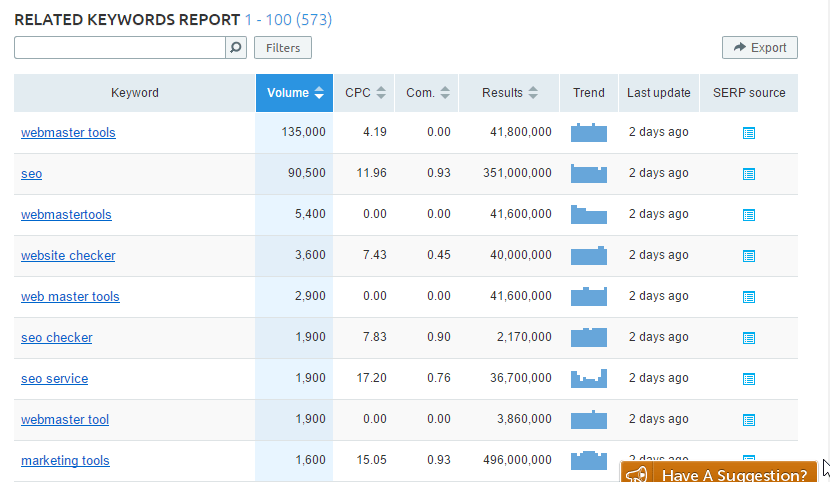Open the website checker keyword link
The image size is (830, 482).
(68, 256)
